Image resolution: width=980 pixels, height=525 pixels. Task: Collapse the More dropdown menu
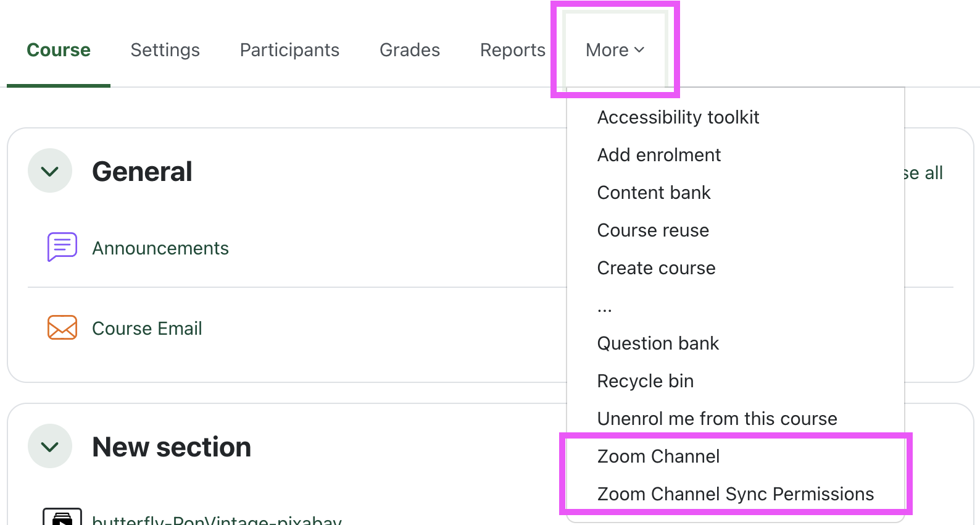(x=615, y=50)
